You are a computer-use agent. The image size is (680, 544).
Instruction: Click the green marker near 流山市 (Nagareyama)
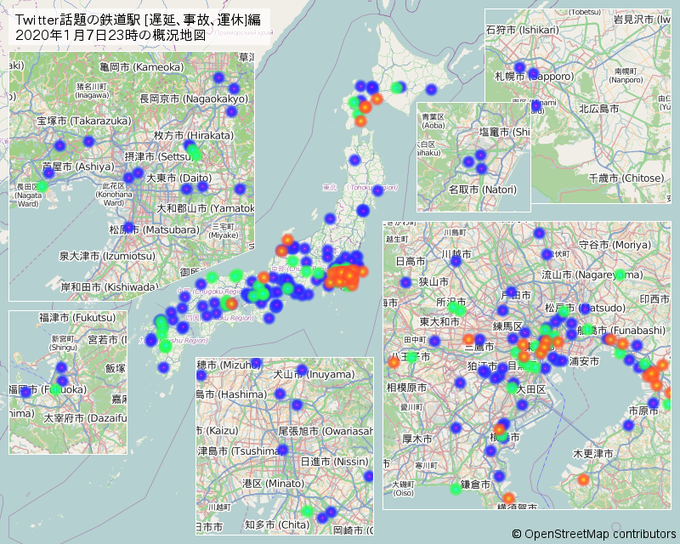(620, 274)
